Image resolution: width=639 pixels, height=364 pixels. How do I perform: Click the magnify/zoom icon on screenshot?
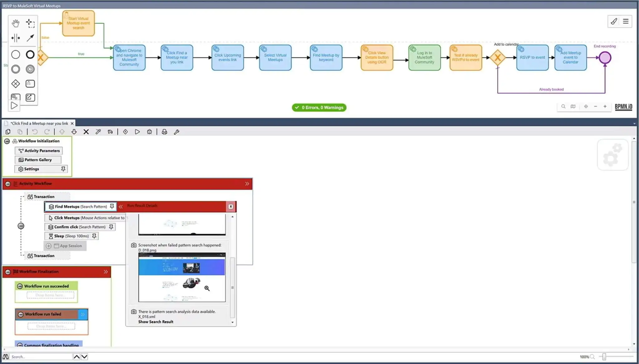[x=207, y=289]
